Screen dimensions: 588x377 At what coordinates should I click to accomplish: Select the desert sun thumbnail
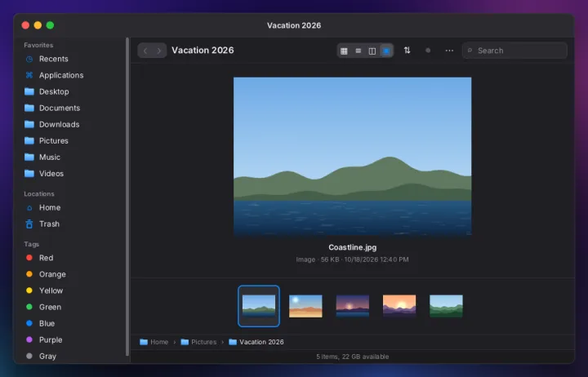point(305,306)
